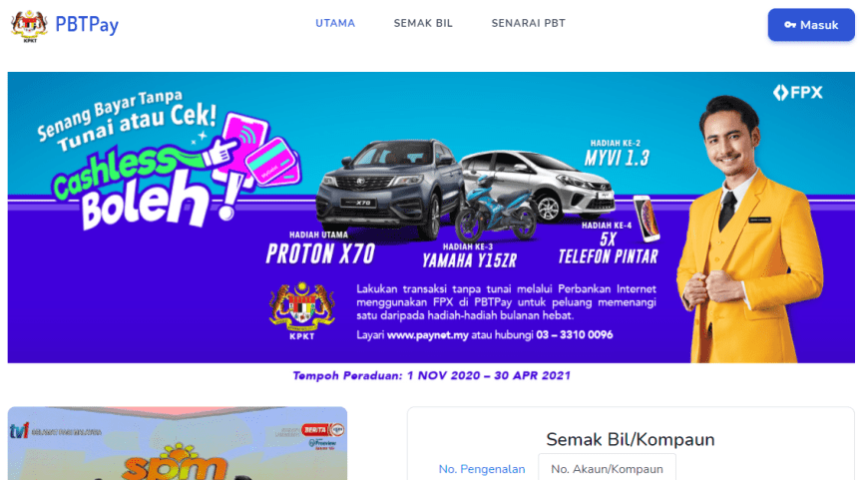Click the smartphone prize image
Viewport: 868px width, 480px height.
[x=647, y=219]
